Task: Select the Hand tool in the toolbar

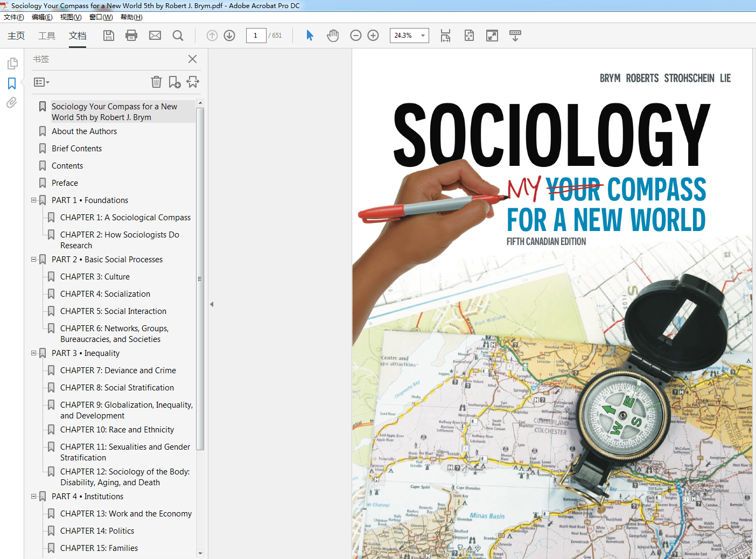Action: coord(333,35)
